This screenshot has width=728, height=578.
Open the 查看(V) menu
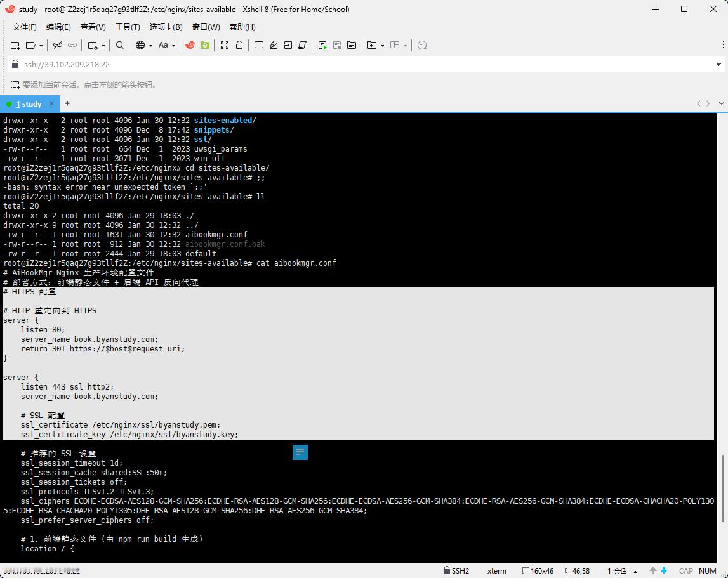click(93, 27)
